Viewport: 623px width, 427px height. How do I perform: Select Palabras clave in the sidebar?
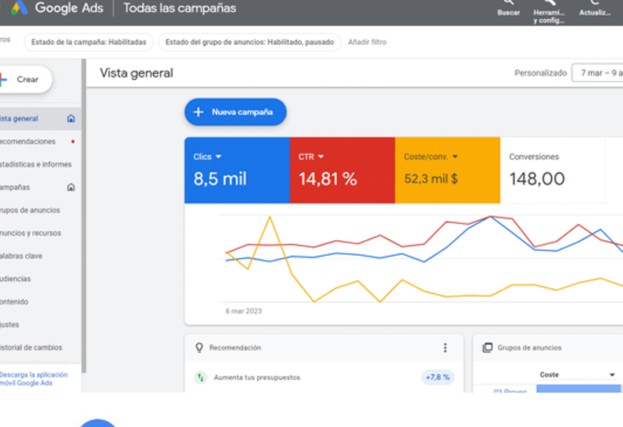[21, 256]
